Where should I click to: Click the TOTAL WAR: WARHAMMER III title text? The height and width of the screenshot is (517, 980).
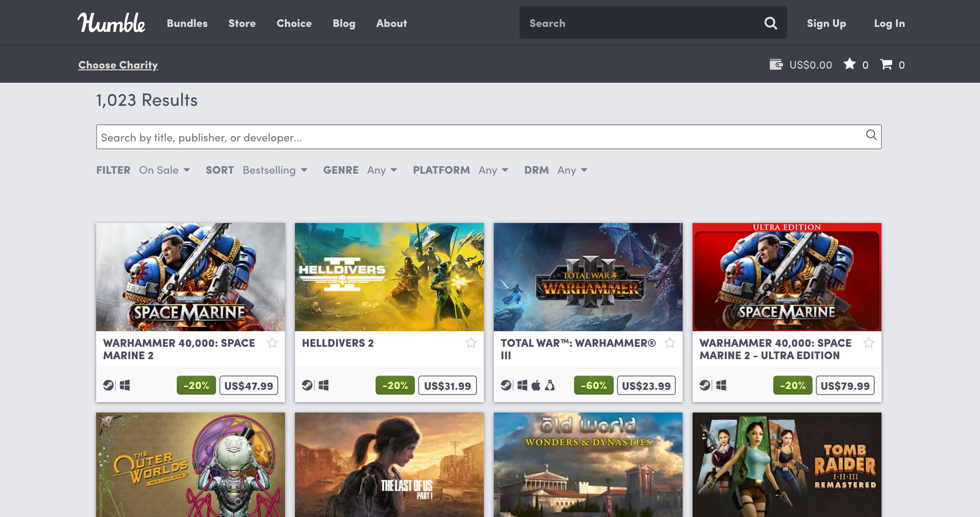point(578,349)
